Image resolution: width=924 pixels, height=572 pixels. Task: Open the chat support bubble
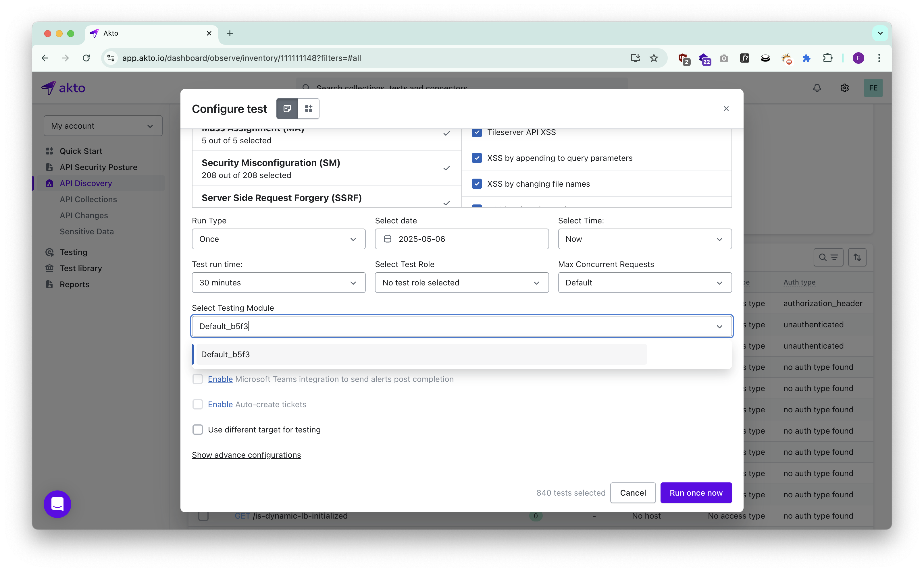tap(57, 504)
